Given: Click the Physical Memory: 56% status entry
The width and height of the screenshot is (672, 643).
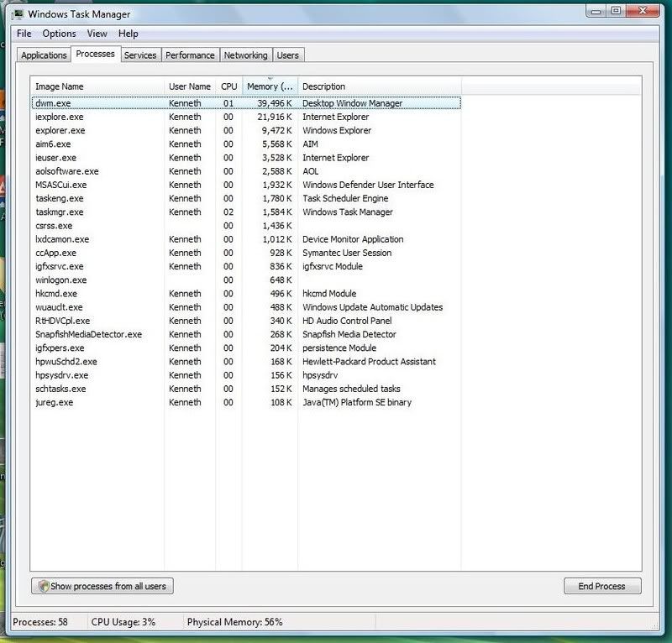Looking at the screenshot, I should [x=235, y=622].
